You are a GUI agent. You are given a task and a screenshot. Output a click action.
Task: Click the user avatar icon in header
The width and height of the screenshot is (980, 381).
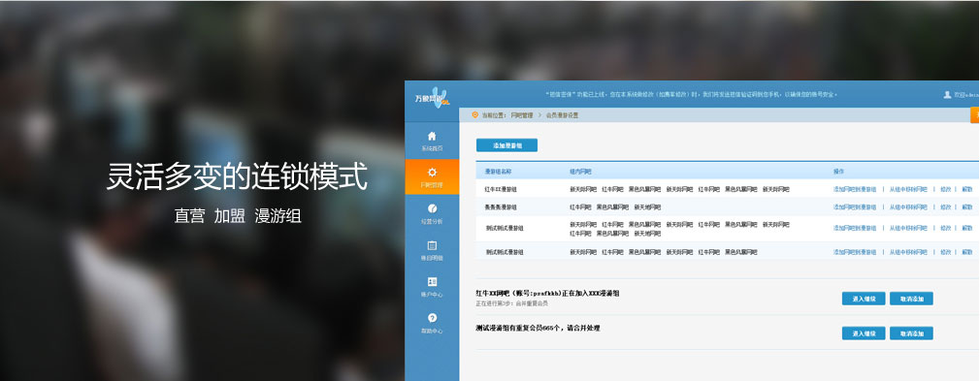coord(948,94)
